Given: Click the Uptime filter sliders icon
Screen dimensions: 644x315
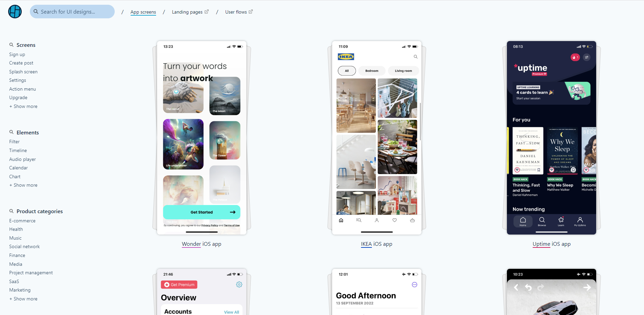Looking at the screenshot, I should pyautogui.click(x=587, y=57).
